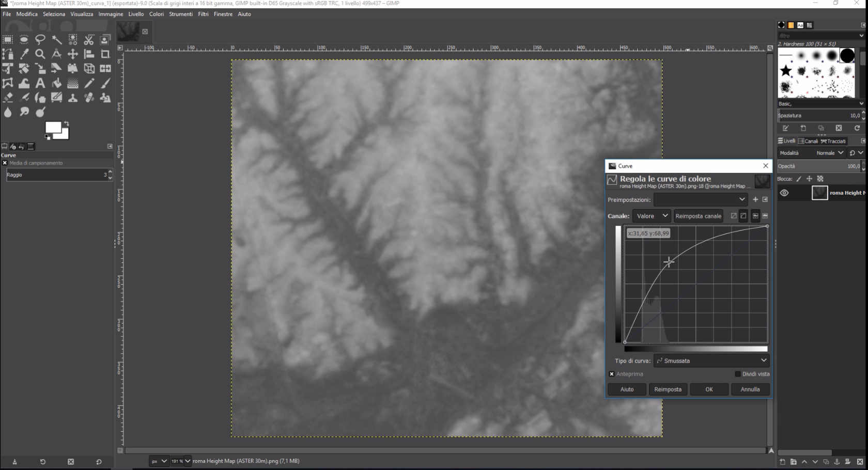The width and height of the screenshot is (868, 470).
Task: Swap foreground and background colors
Action: pos(66,124)
